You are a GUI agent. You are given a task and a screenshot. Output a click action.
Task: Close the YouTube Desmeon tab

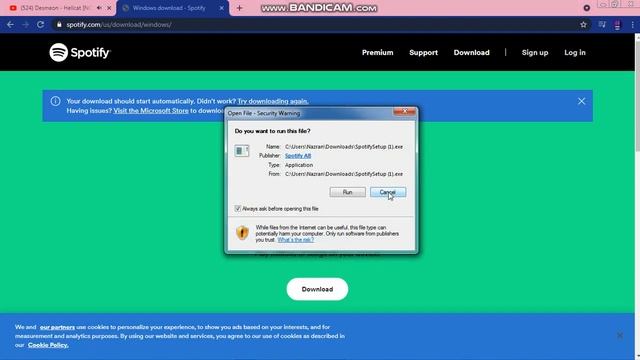109,8
